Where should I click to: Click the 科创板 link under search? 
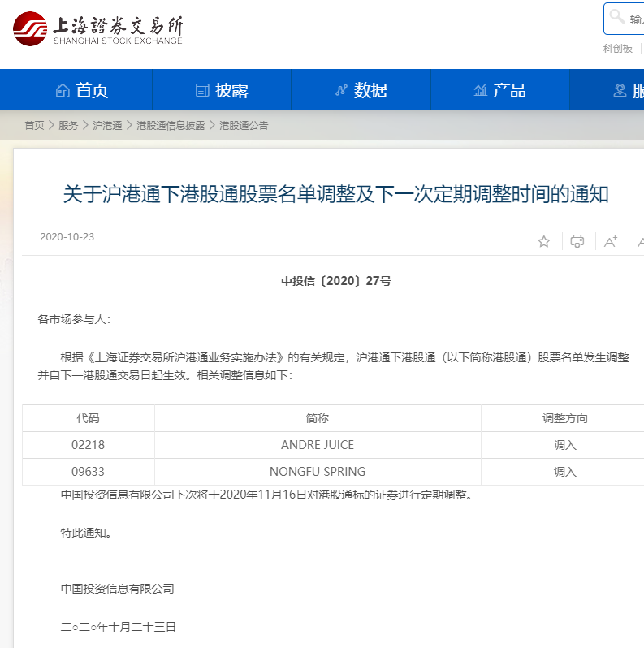617,49
